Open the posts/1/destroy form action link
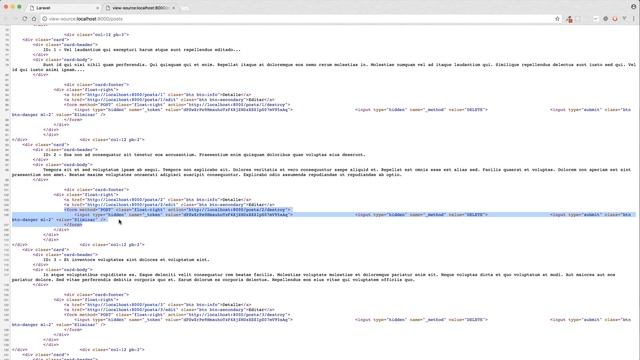This screenshot has width=640, height=360. 237,104
